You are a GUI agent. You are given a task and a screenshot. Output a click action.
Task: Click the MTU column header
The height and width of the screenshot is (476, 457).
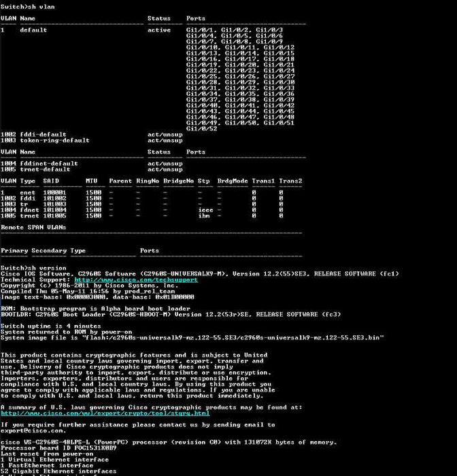point(91,181)
